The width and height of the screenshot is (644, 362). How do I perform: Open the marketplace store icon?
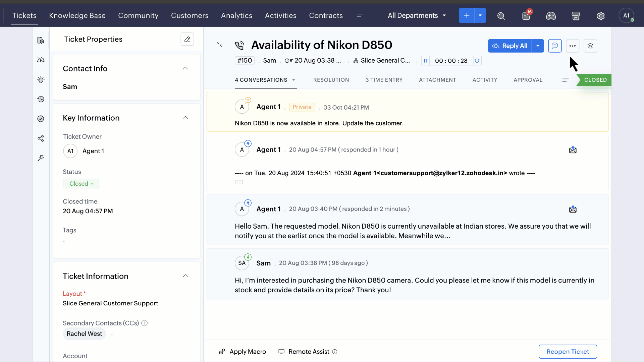[x=576, y=16]
